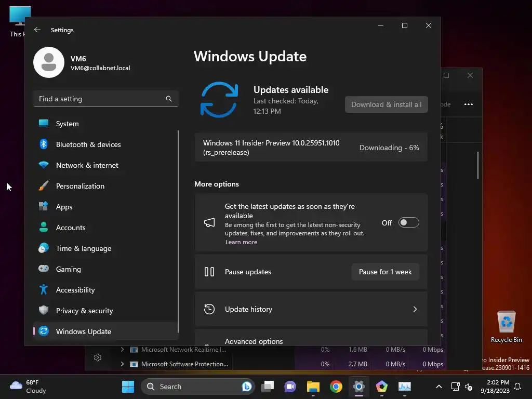532x399 pixels.
Task: Open Apps settings
Action: coord(106,207)
